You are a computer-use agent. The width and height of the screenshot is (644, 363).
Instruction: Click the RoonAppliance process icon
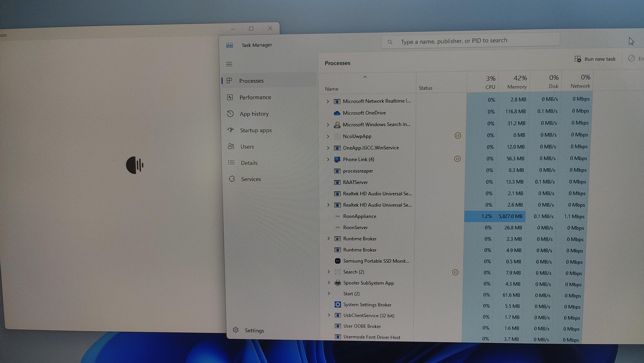point(337,216)
